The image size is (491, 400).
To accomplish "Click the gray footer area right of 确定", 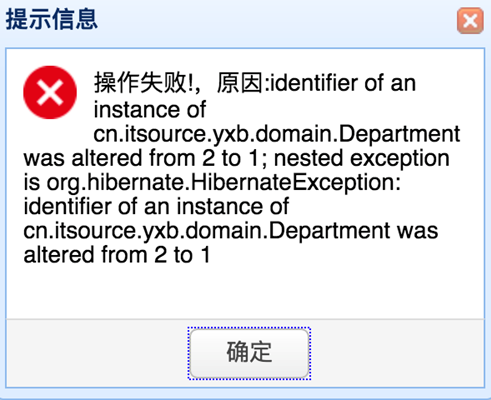I will pyautogui.click(x=397, y=353).
